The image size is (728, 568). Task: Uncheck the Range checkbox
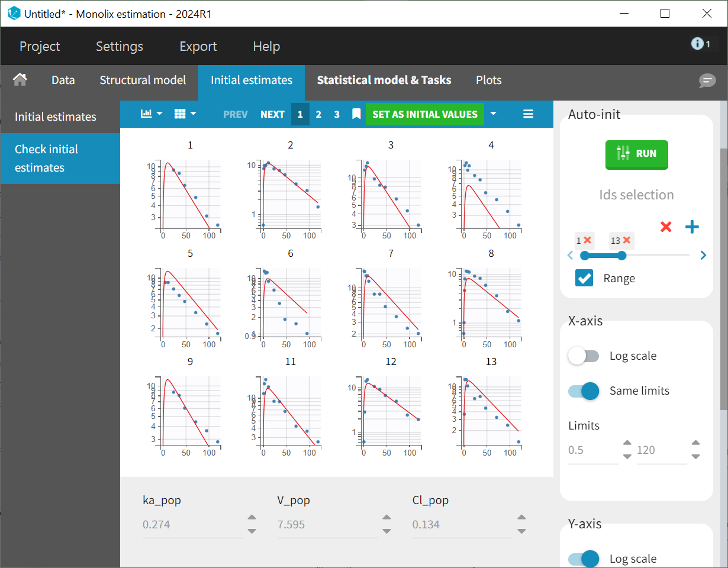(x=584, y=278)
